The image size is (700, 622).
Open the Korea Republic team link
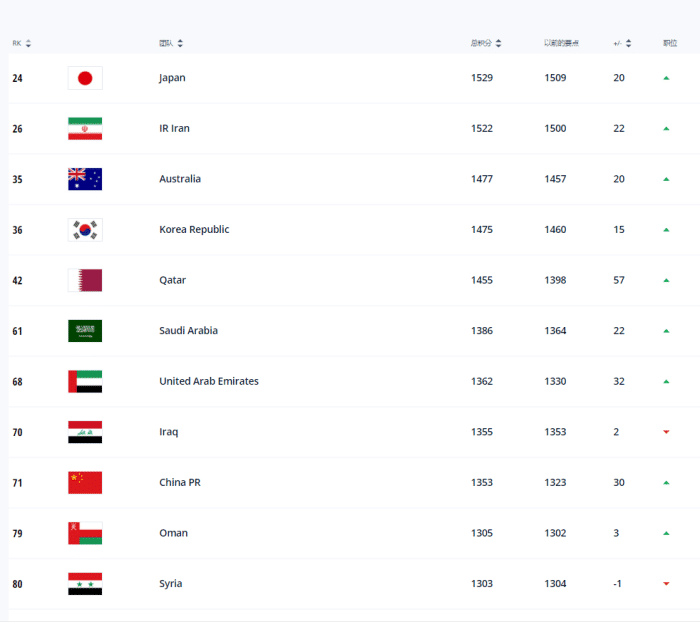[194, 230]
